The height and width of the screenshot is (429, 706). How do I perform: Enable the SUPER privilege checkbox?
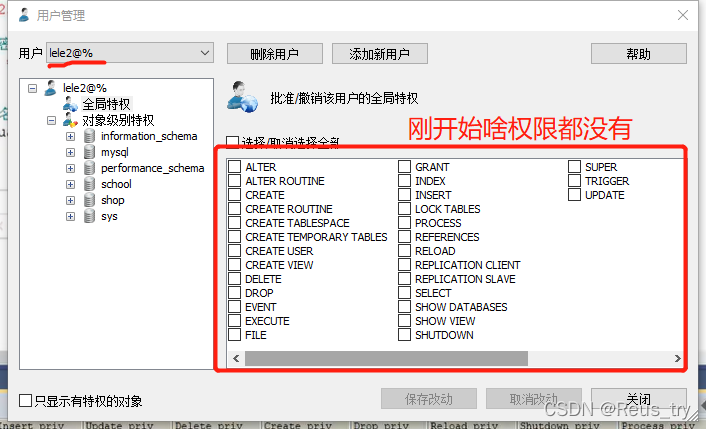[x=574, y=167]
